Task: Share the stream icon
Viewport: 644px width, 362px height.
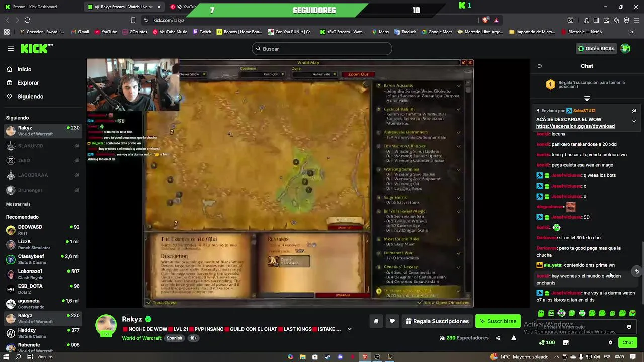Action: click(498, 338)
